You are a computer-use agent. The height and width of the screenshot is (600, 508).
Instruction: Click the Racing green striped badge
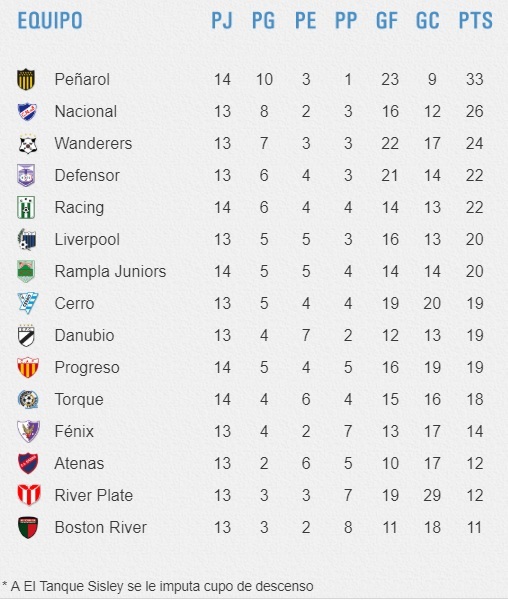pyautogui.click(x=26, y=207)
